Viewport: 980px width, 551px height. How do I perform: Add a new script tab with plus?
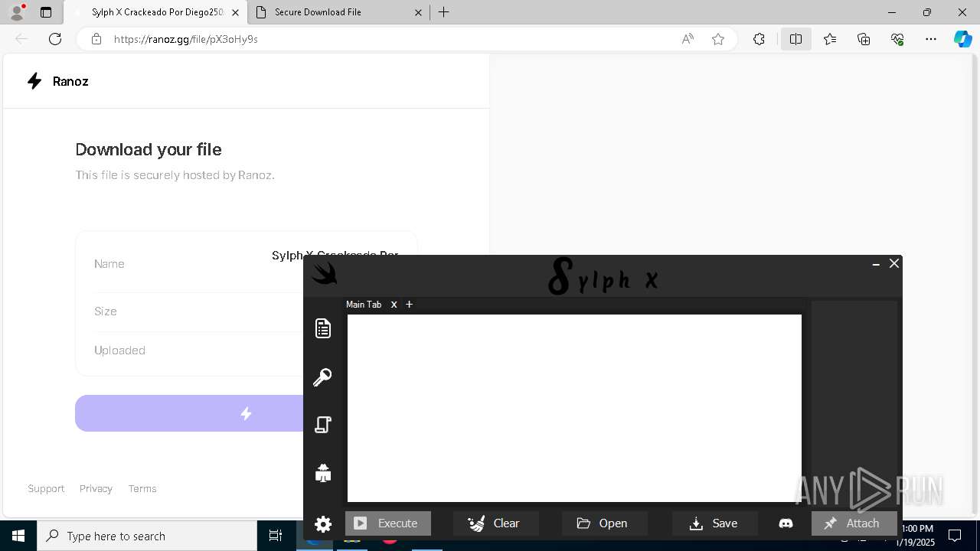point(410,305)
